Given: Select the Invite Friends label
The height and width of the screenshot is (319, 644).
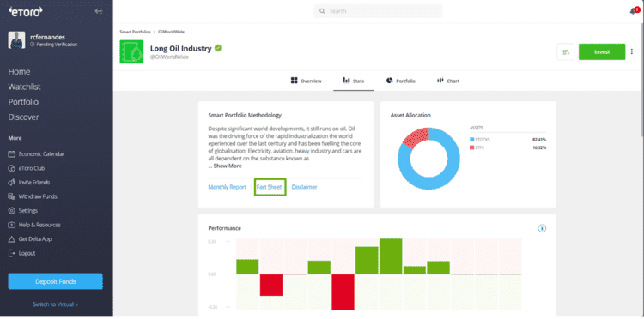Looking at the screenshot, I should [34, 183].
